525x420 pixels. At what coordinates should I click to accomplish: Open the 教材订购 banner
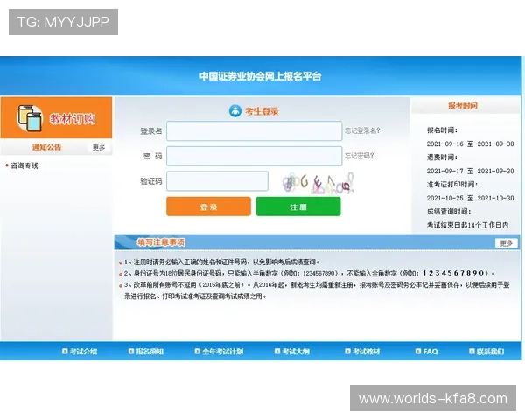[56, 117]
